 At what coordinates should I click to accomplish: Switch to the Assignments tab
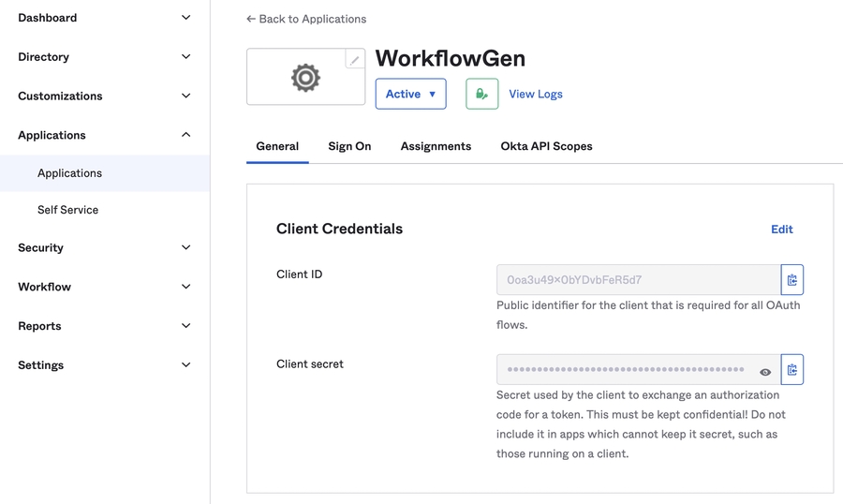436,146
